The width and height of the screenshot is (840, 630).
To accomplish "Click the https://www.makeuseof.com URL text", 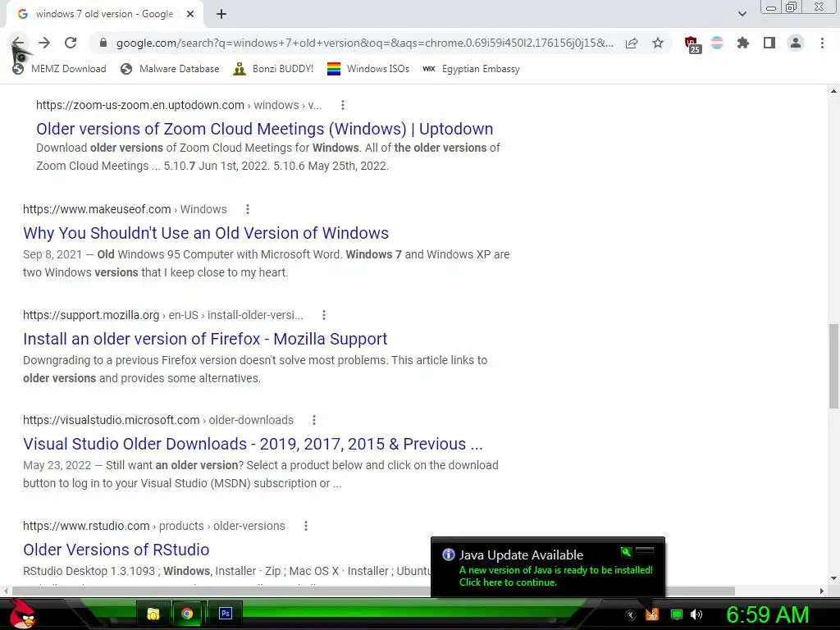I will (x=97, y=209).
